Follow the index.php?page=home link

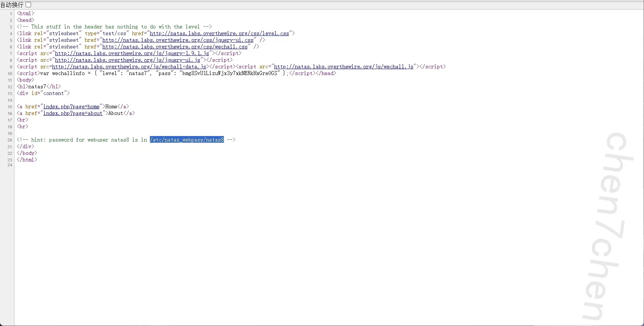click(71, 106)
